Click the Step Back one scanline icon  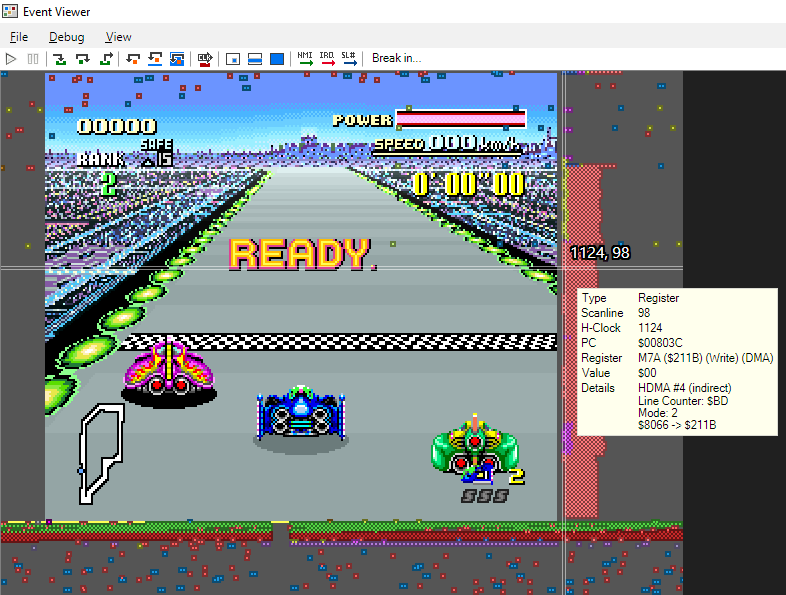[x=155, y=59]
